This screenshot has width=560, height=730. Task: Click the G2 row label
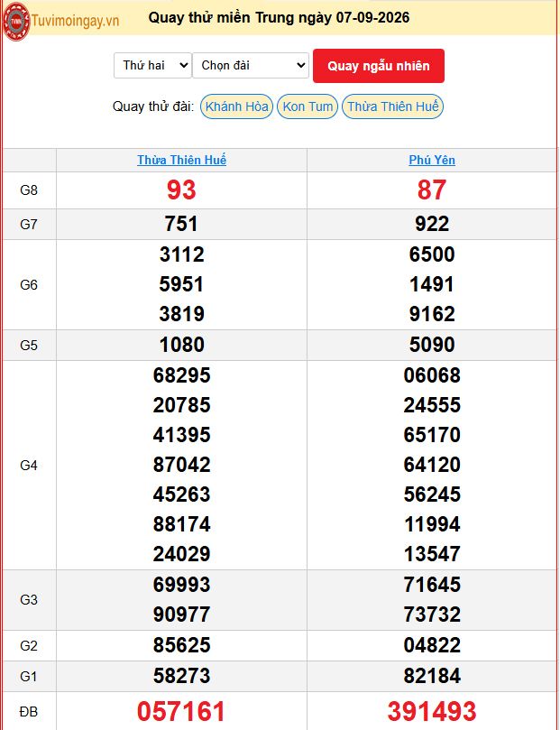[29, 646]
